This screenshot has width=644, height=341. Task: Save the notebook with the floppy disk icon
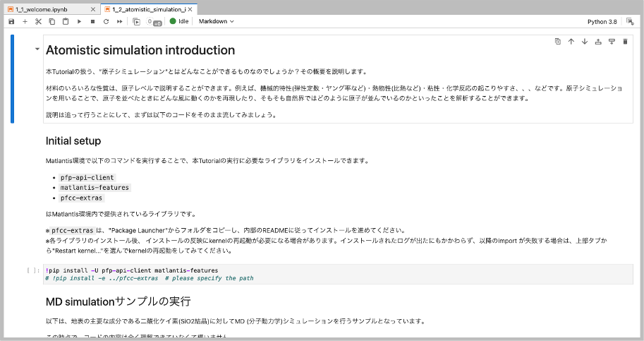(x=11, y=22)
